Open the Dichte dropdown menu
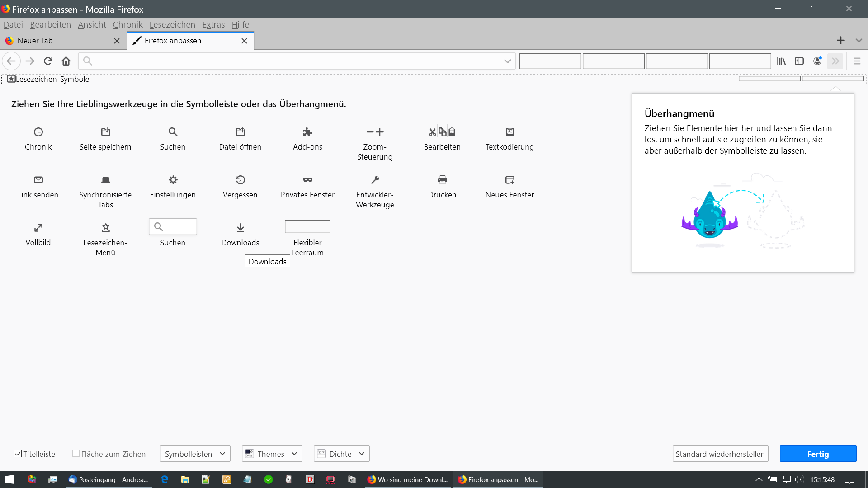This screenshot has width=868, height=488. (x=341, y=454)
